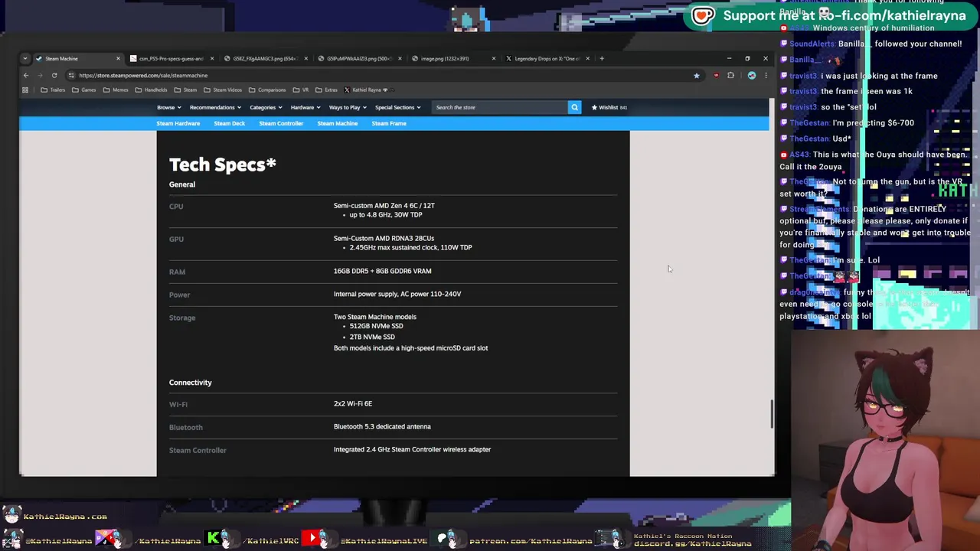The height and width of the screenshot is (551, 980).
Task: Focus the Search the store field
Action: (x=499, y=107)
